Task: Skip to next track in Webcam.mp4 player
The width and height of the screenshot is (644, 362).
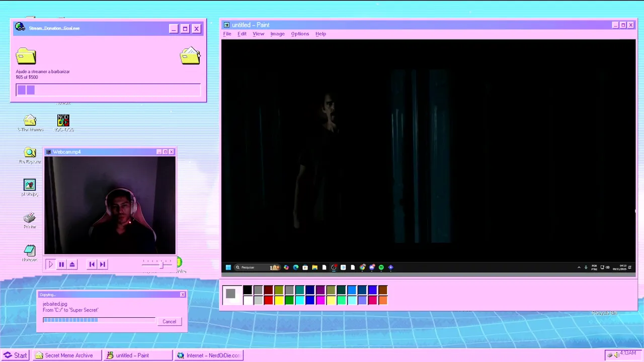Action: click(103, 264)
